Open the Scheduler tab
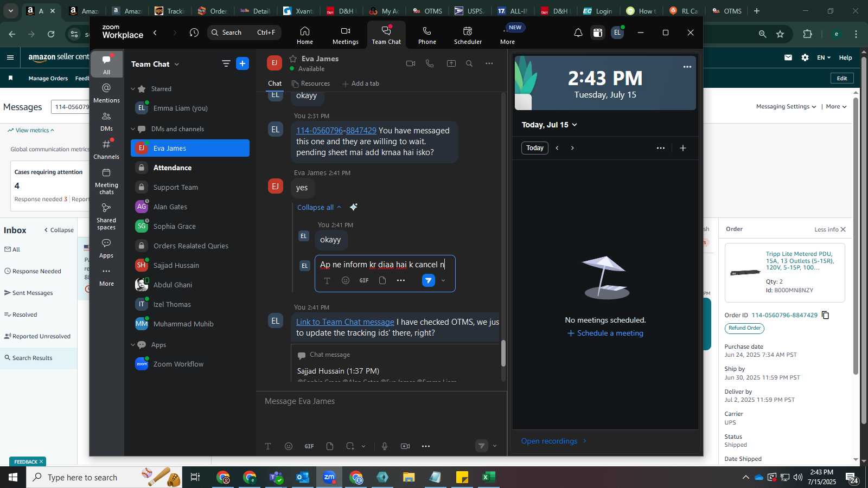The image size is (868, 488). (468, 35)
